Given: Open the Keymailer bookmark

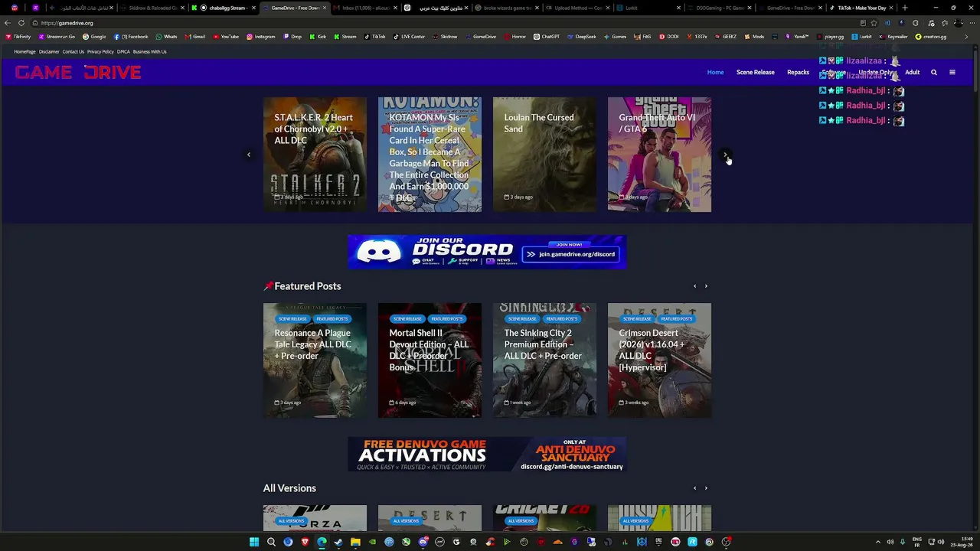Looking at the screenshot, I should [894, 37].
